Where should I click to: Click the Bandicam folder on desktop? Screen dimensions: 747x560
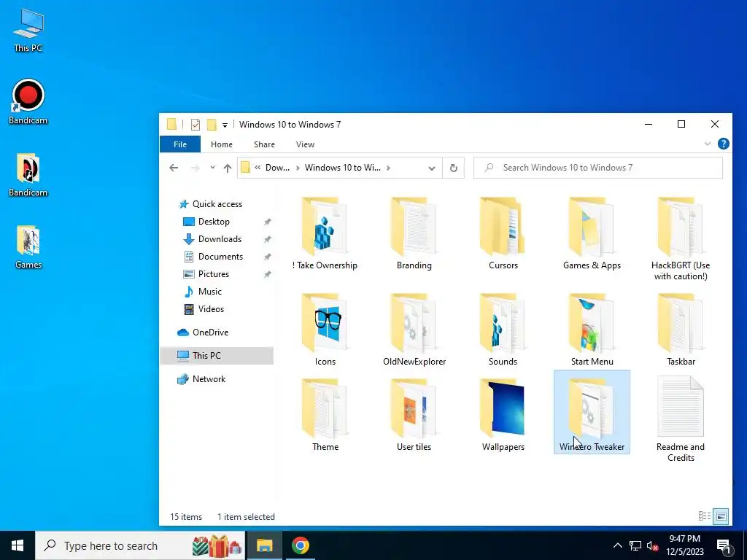pos(28,175)
